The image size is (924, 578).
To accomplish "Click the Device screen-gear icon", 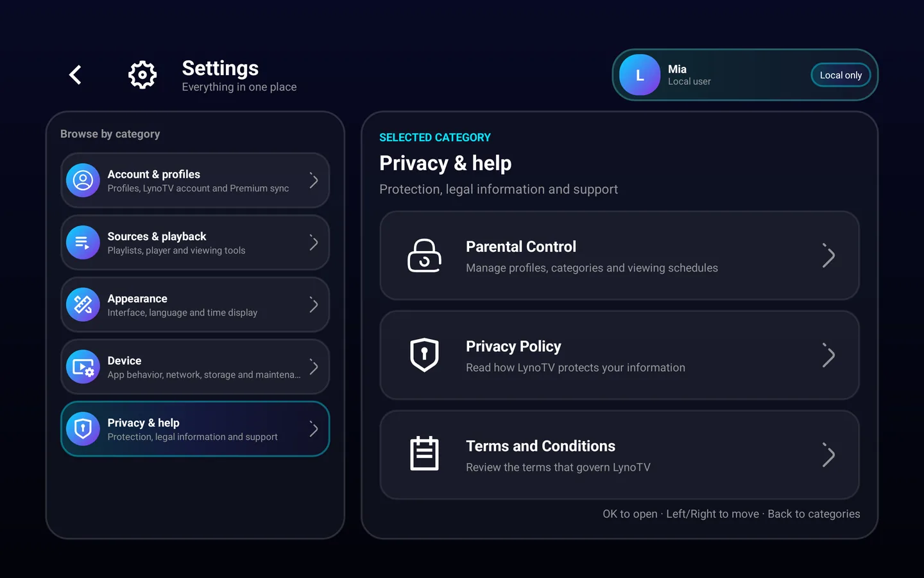I will click(x=83, y=367).
